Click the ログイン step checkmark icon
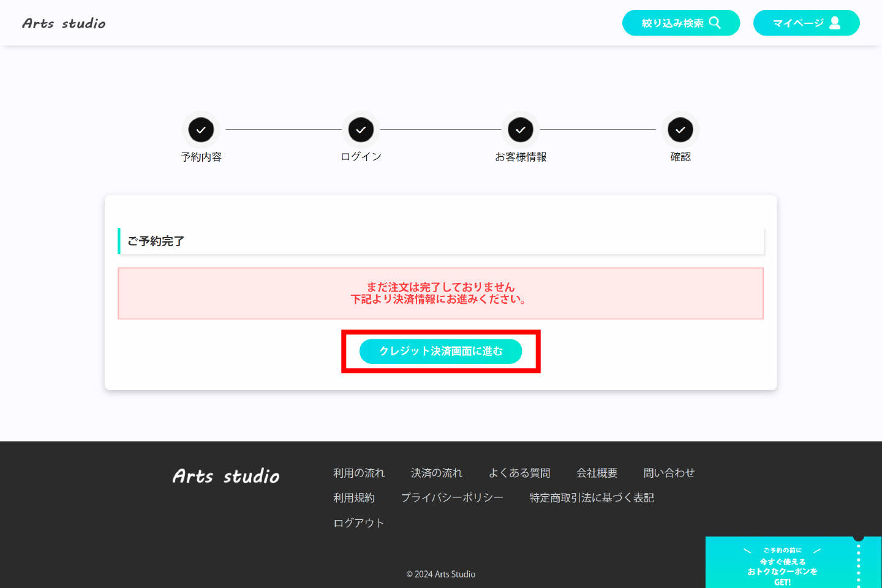 tap(361, 130)
